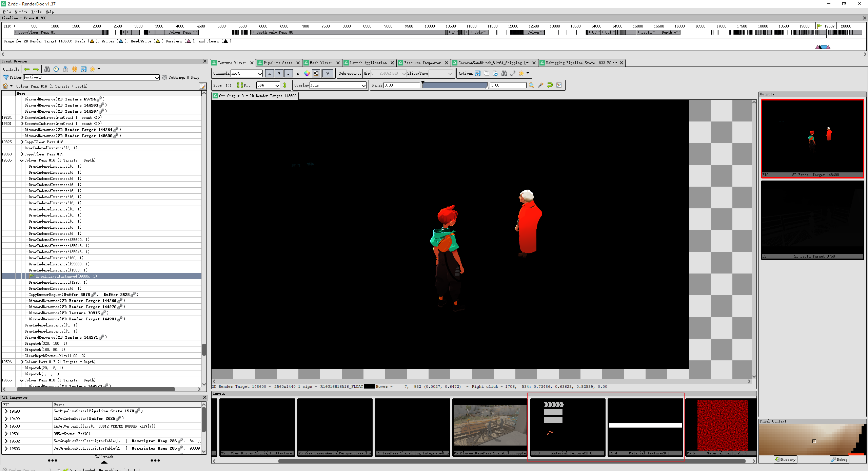Toggle the checkerboard alpha background button
868x471 pixels.
(316, 73)
